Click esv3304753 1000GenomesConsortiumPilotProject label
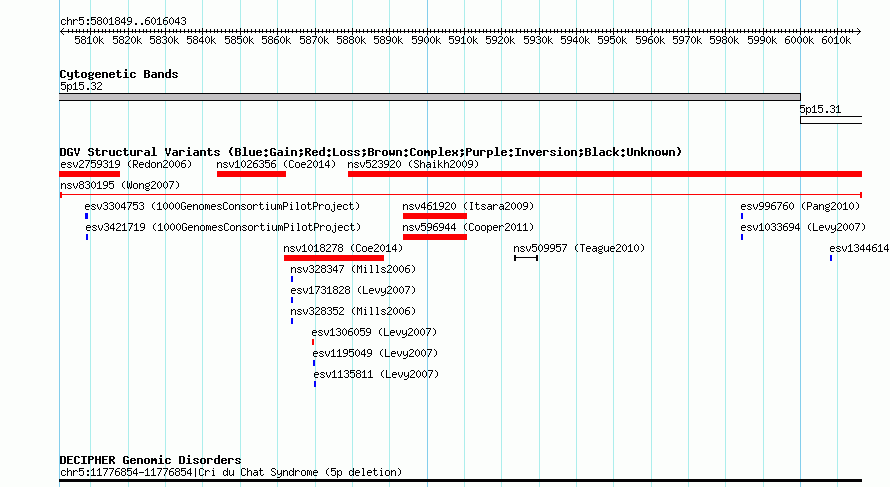Image resolution: width=890 pixels, height=487 pixels. 222,207
